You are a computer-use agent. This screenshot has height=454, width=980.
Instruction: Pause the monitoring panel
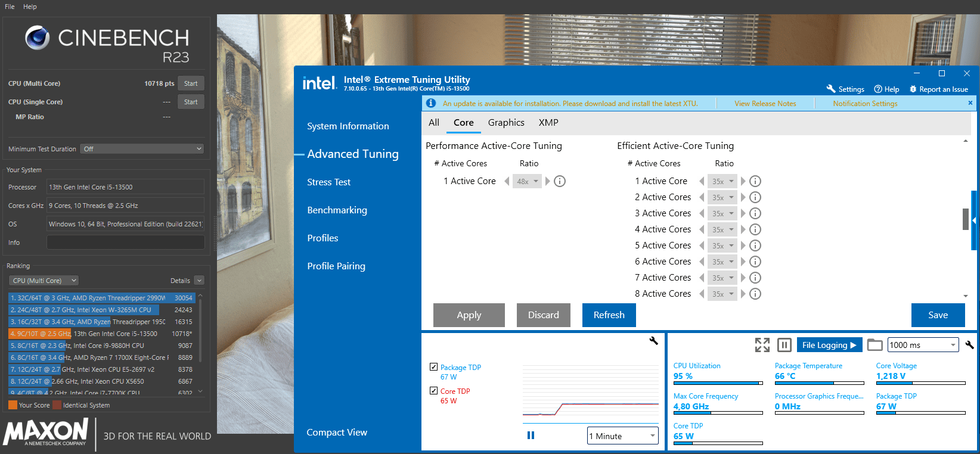tap(784, 345)
